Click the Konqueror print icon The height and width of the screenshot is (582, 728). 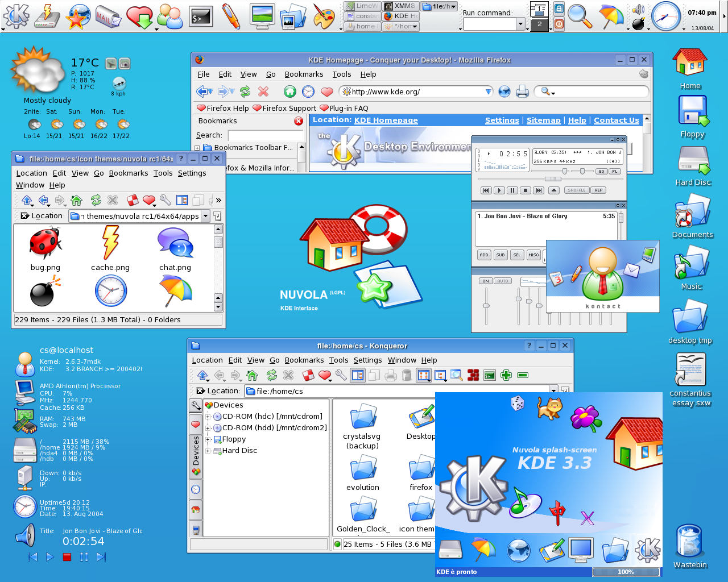click(x=390, y=375)
